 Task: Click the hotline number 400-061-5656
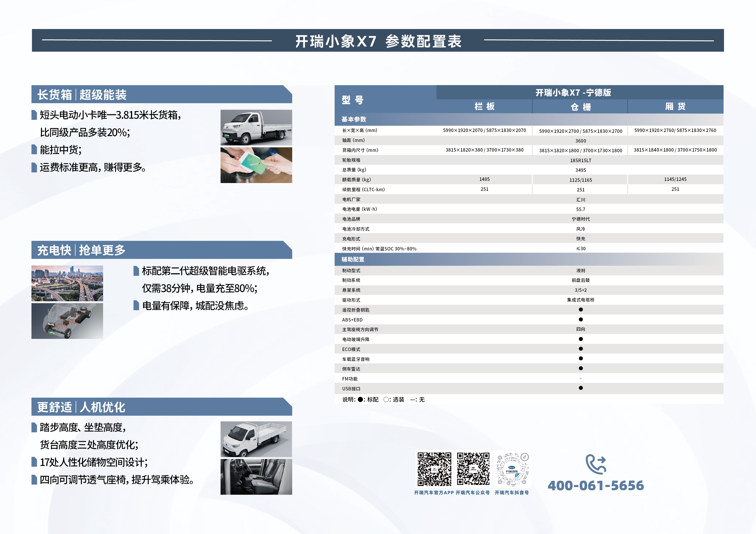[596, 486]
